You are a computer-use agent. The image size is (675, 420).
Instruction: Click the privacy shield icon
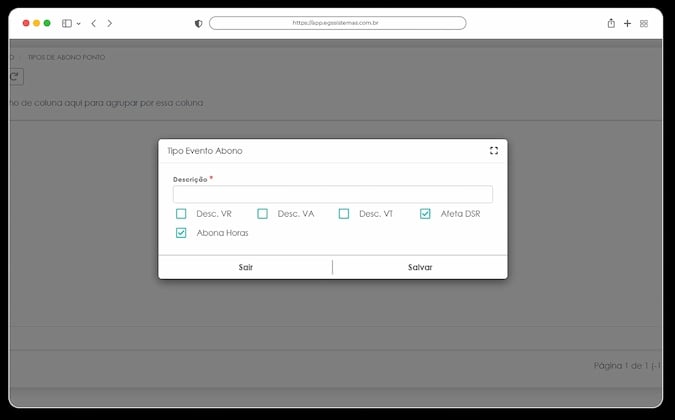tap(198, 23)
